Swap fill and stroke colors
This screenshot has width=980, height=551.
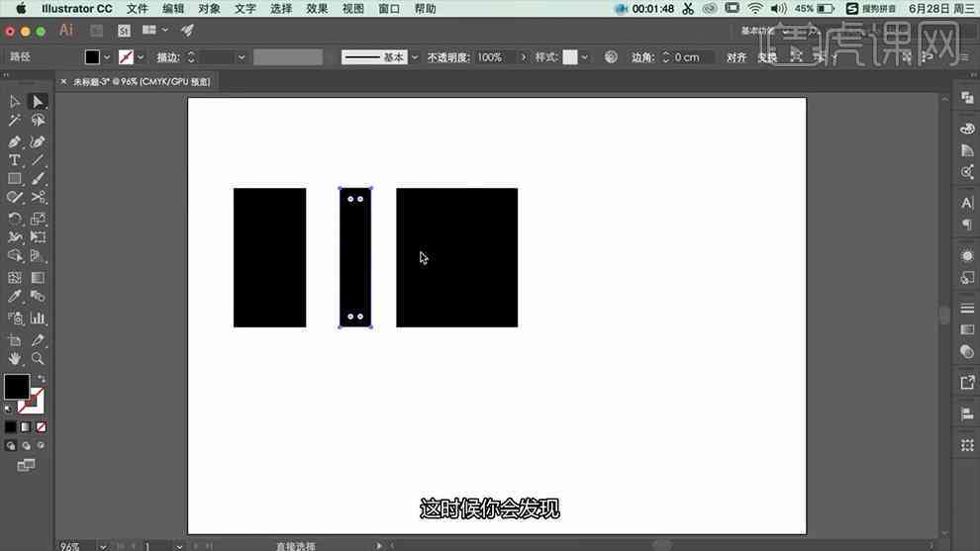tap(42, 379)
